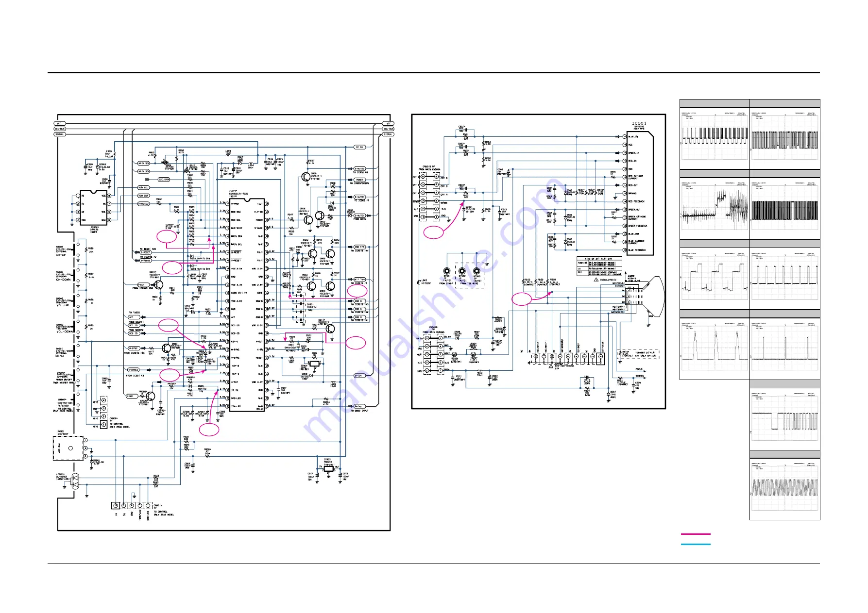Click the VOL-DOWN switch label

[x=64, y=331]
